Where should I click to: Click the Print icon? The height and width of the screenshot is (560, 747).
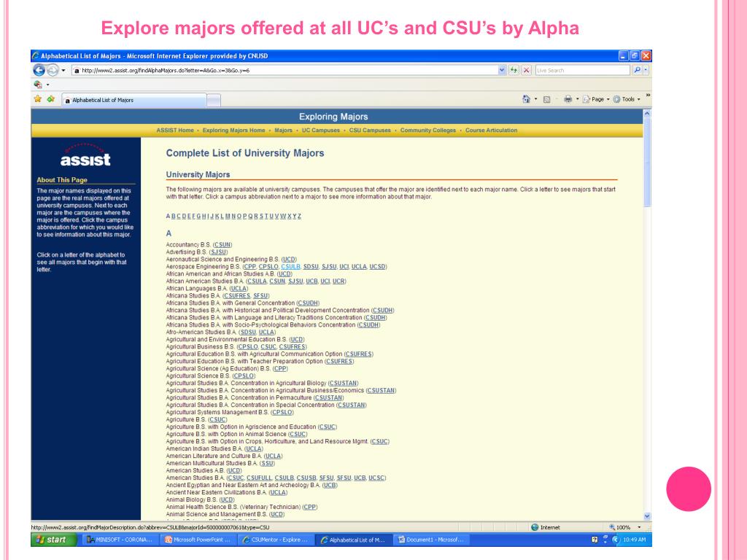tap(568, 99)
